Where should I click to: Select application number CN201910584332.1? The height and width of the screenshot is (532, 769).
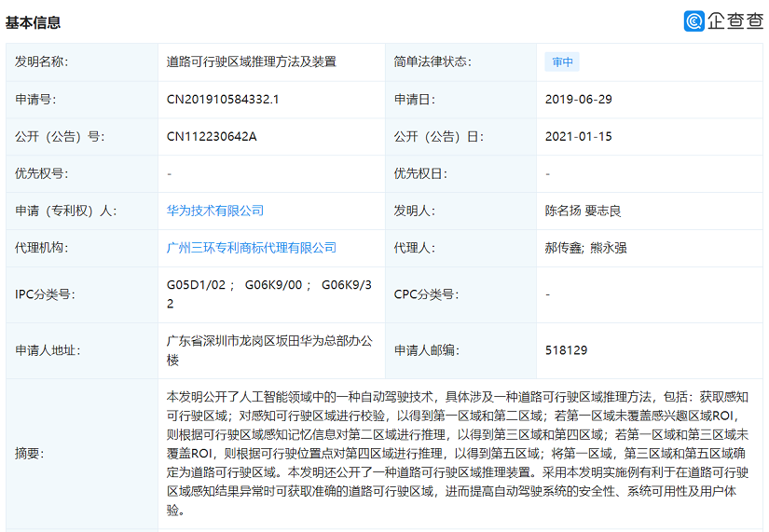pos(223,100)
